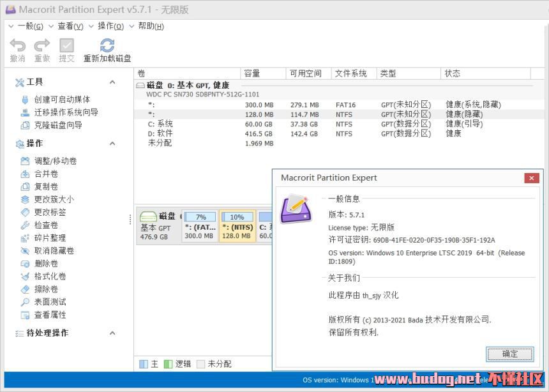Click the 重新加载磁盘 reload disk icon
This screenshot has height=392, width=549.
[107, 45]
